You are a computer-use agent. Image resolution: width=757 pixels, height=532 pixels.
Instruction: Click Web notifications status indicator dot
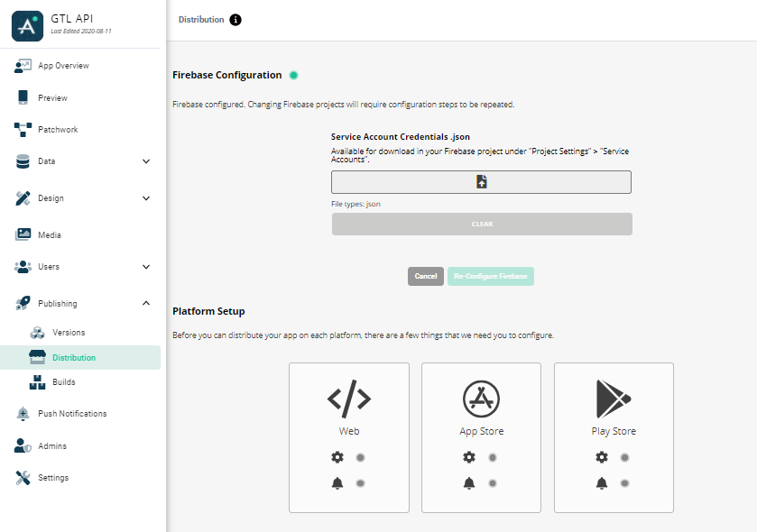(360, 483)
